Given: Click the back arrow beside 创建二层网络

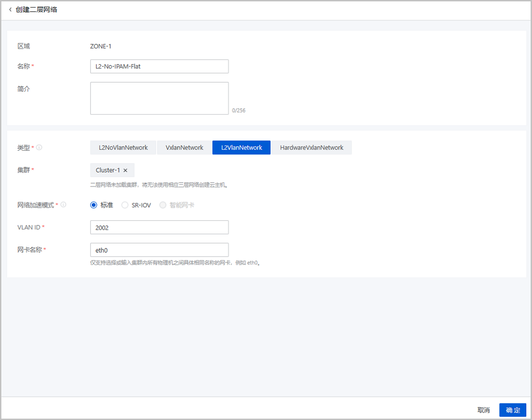Looking at the screenshot, I should (10, 10).
